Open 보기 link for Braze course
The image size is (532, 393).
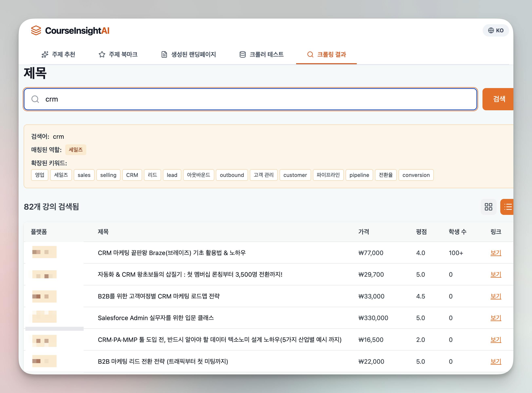(x=496, y=253)
